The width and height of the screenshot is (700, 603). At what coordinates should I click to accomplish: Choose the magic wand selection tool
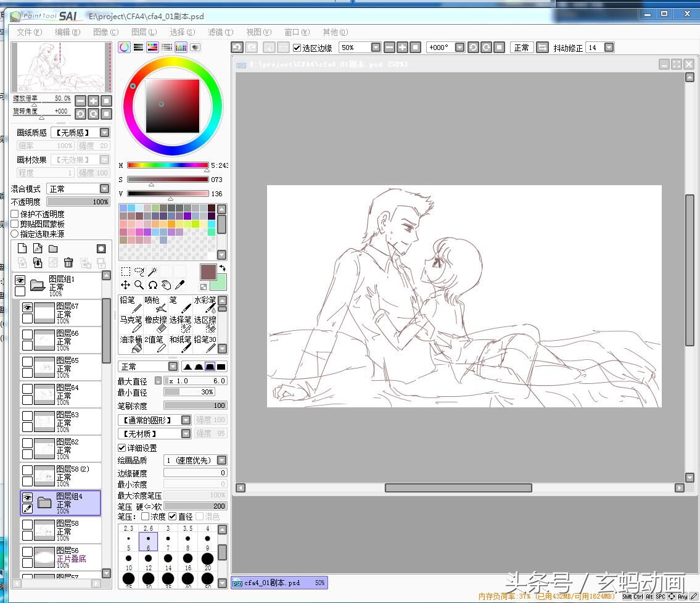pos(152,272)
